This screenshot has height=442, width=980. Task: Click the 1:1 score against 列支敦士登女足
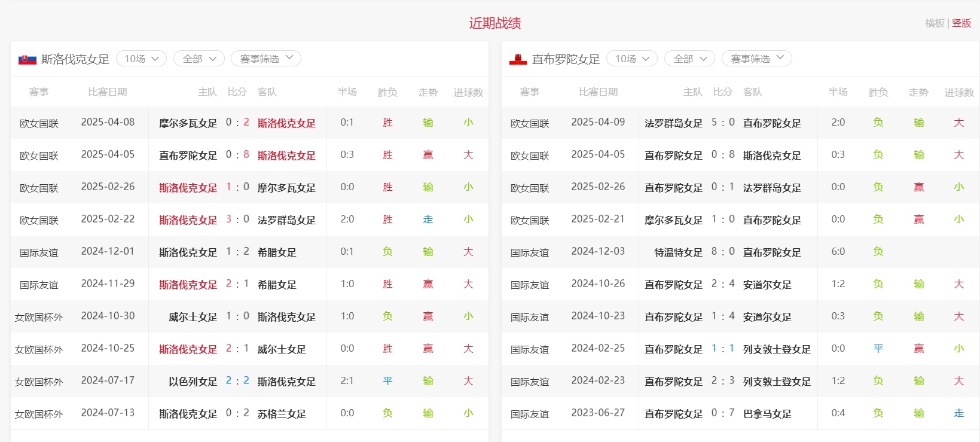(723, 349)
